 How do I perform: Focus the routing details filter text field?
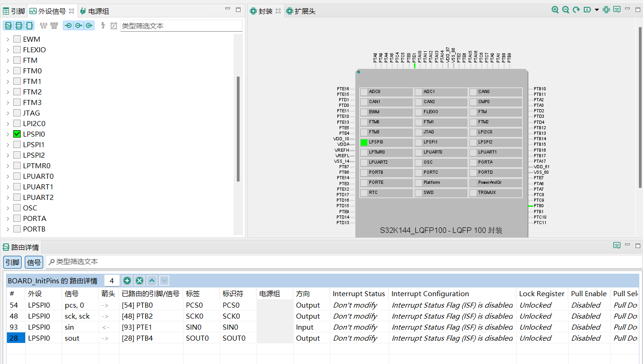pyautogui.click(x=344, y=262)
